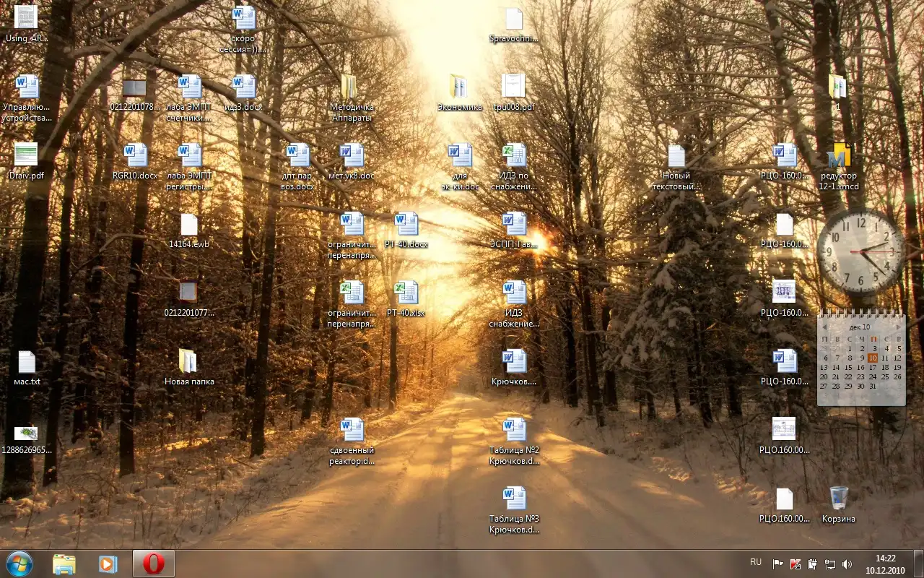924x578 pixels.
Task: Open Windows Explorer in the taskbar
Action: [x=64, y=564]
